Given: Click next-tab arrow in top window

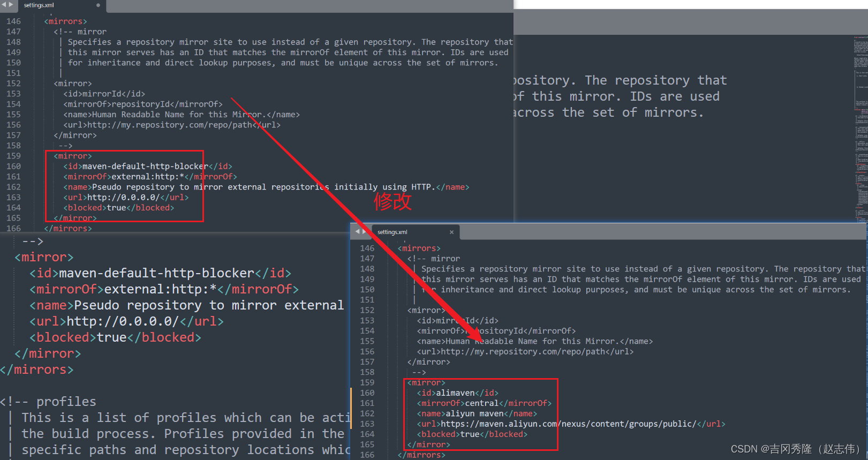Looking at the screenshot, I should pyautogui.click(x=11, y=4).
